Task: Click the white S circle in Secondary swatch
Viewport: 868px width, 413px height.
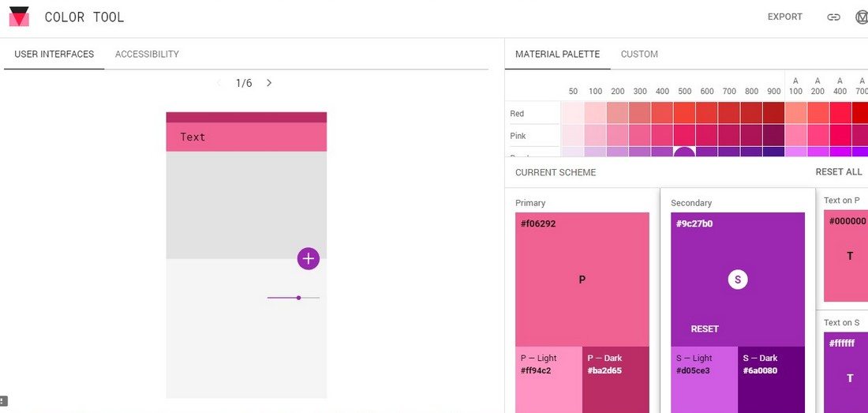Action: coord(737,280)
